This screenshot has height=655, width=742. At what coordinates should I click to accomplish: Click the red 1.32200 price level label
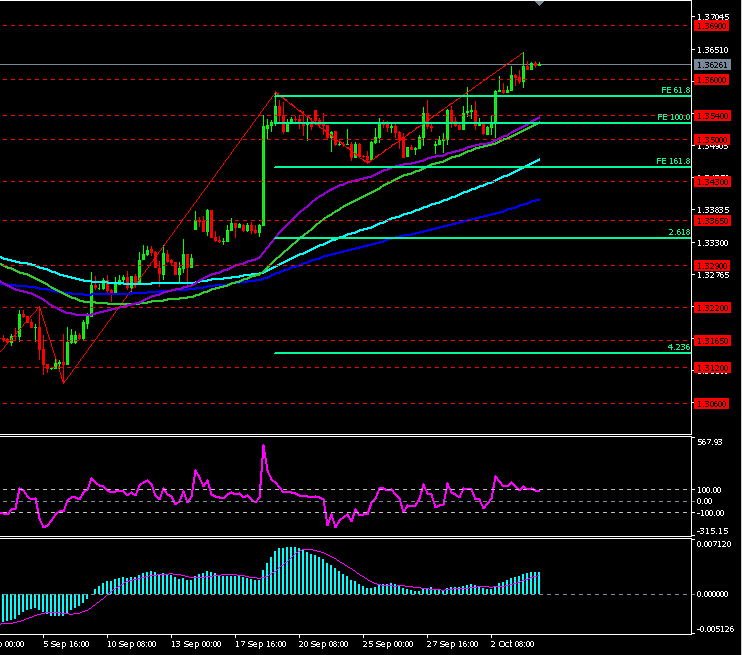[x=712, y=308]
